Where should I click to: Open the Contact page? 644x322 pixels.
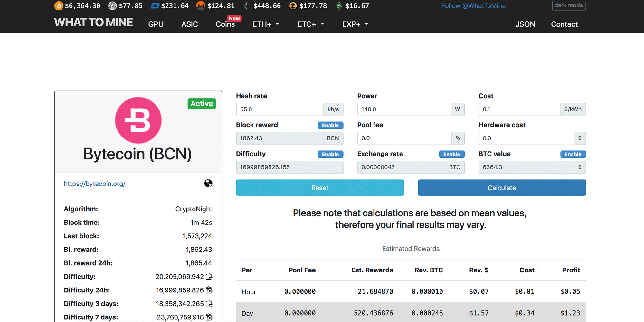click(564, 24)
